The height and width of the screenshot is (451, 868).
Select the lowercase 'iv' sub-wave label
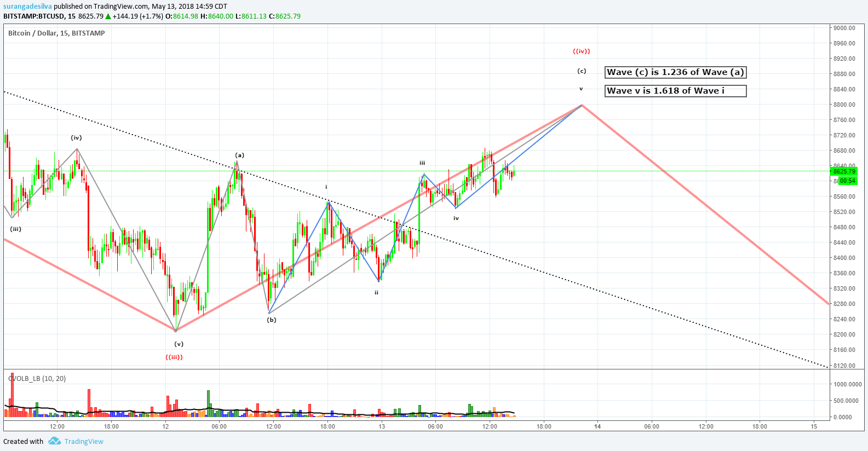click(x=456, y=218)
